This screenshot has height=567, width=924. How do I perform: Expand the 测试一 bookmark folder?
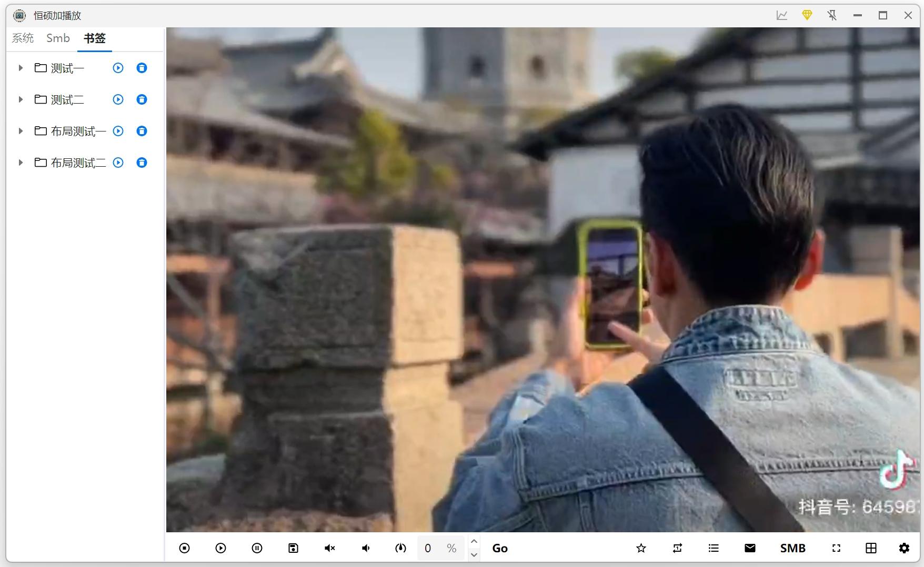21,68
